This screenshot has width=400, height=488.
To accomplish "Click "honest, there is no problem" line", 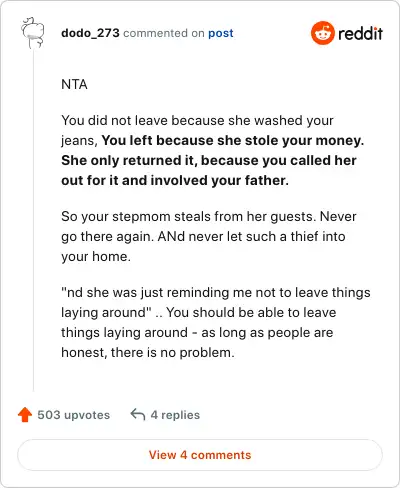I will click(148, 352).
